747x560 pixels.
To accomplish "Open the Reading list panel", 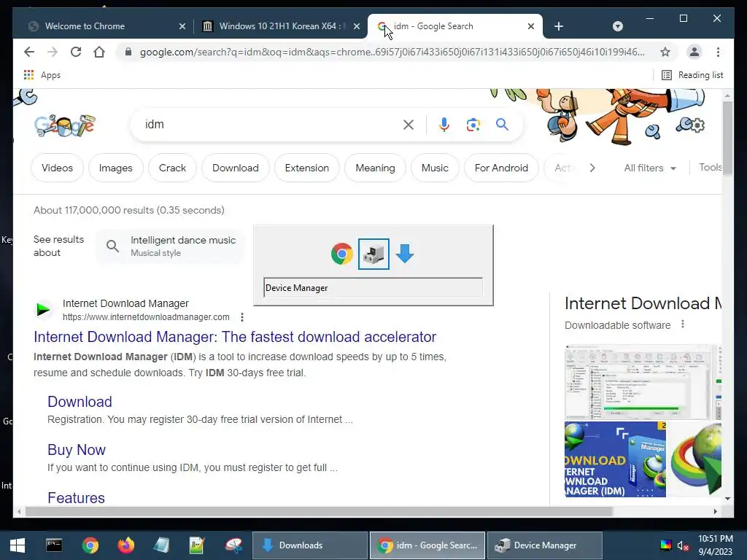I will coord(692,75).
